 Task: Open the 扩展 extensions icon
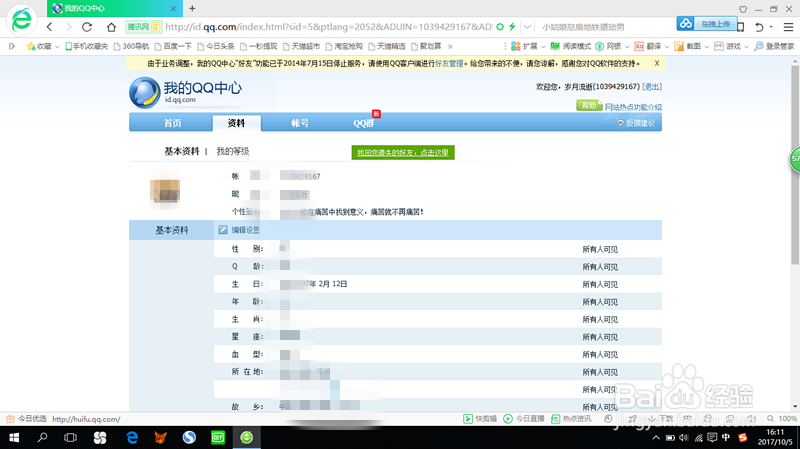pos(516,46)
